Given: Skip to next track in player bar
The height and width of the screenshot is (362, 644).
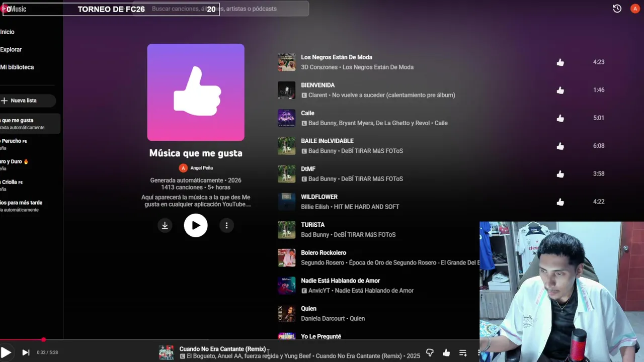Looking at the screenshot, I should pyautogui.click(x=26, y=352).
